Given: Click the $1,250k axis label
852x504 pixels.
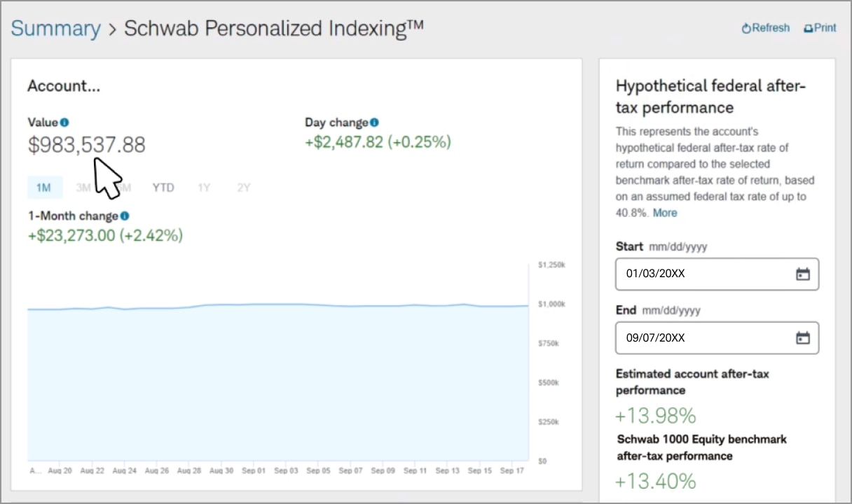Looking at the screenshot, I should click(551, 265).
